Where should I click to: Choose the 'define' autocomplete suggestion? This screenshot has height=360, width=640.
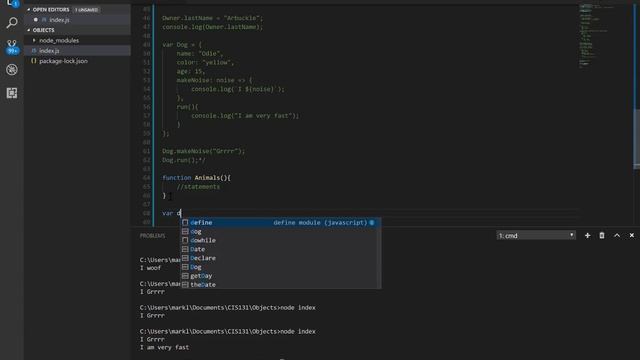281,222
